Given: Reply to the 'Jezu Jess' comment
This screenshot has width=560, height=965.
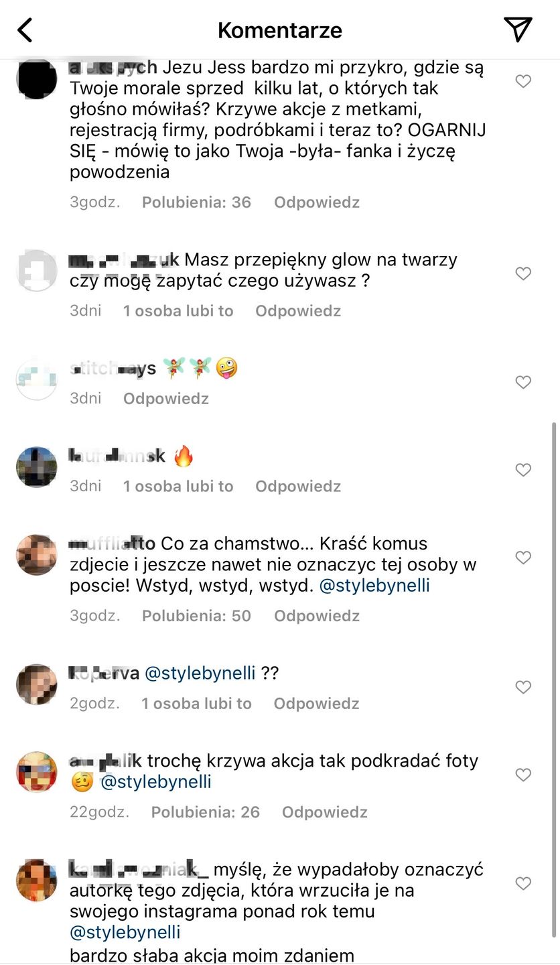Looking at the screenshot, I should [x=316, y=202].
